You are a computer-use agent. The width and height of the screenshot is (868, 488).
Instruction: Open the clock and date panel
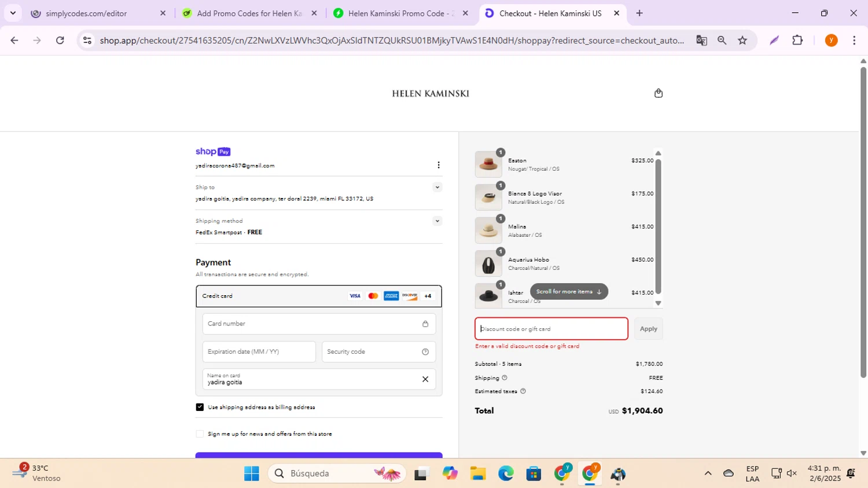click(x=824, y=474)
